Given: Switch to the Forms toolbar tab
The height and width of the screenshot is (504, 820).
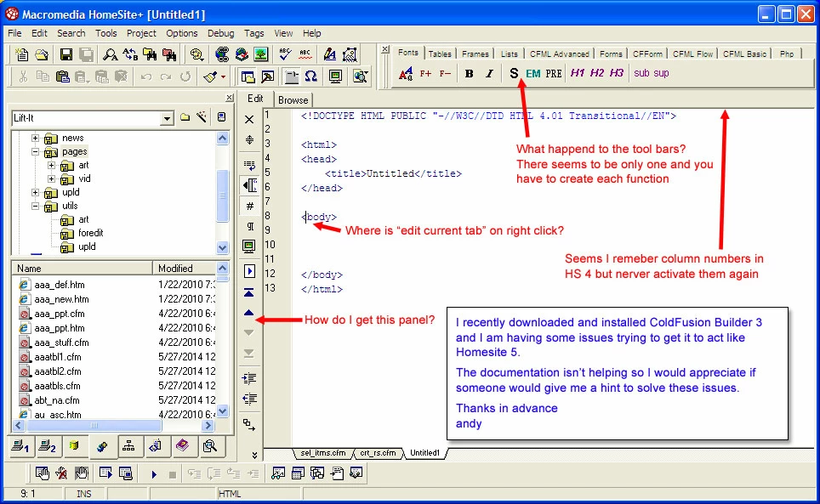Looking at the screenshot, I should pos(611,54).
